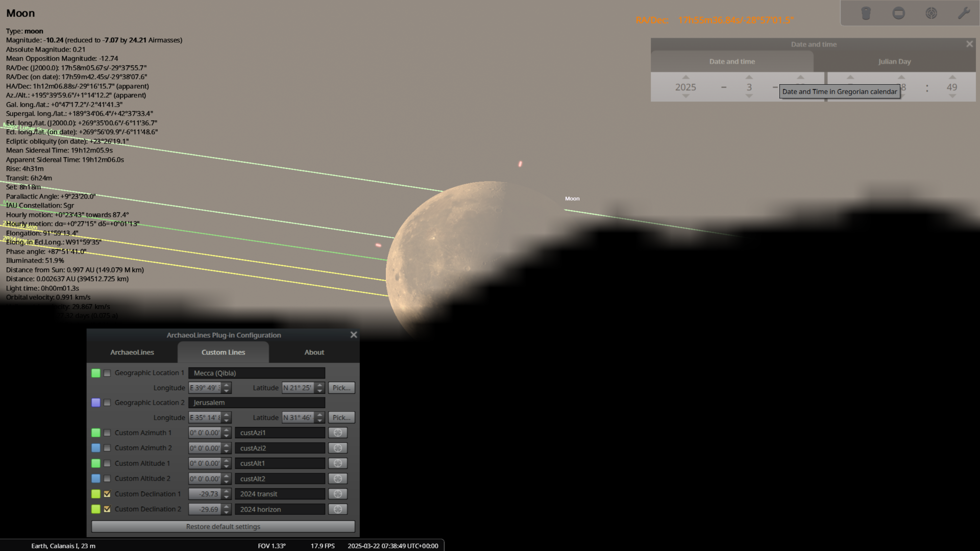Image resolution: width=980 pixels, height=551 pixels.
Task: Open the Julian Day tab
Action: [x=894, y=61]
